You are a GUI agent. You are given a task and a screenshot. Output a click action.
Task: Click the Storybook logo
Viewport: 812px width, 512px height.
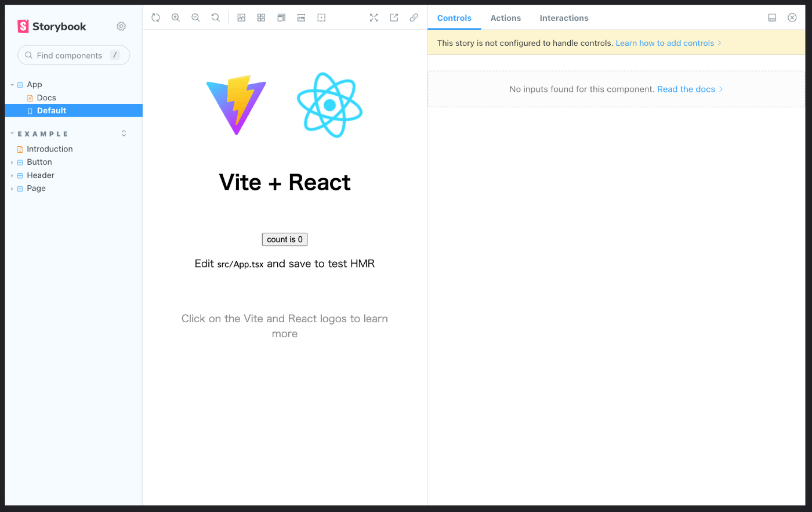(x=52, y=26)
